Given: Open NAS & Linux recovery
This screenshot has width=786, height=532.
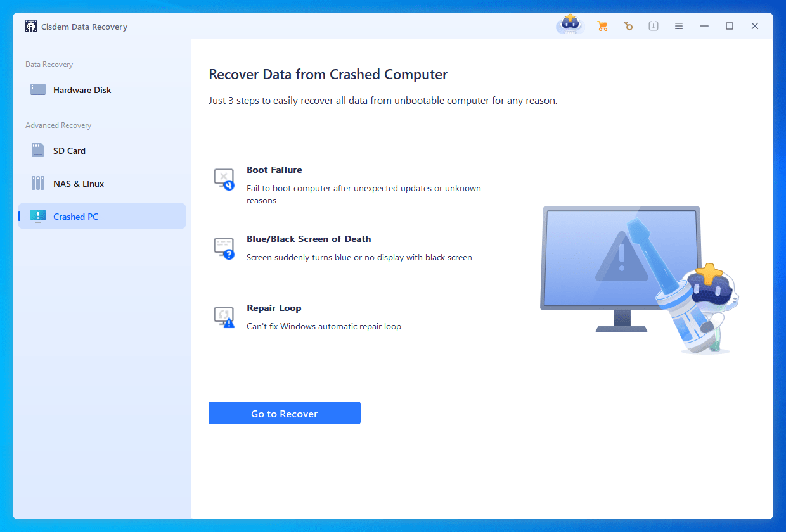Looking at the screenshot, I should (x=102, y=184).
